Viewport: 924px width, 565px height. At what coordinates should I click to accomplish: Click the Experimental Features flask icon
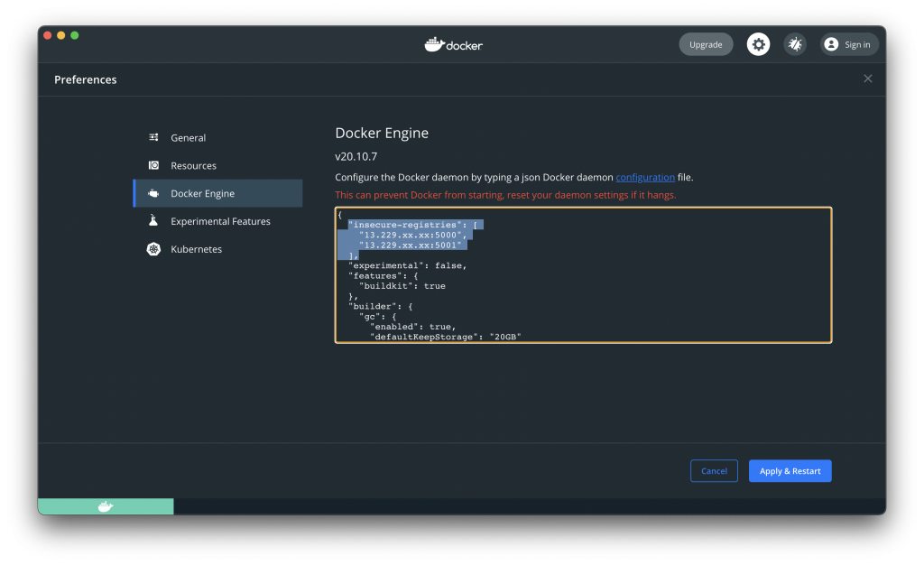[x=153, y=221]
